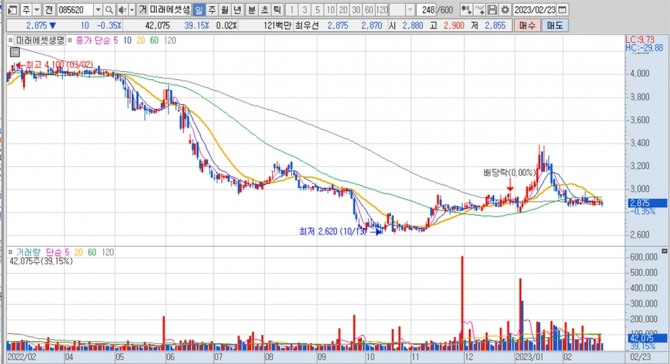Click the save chart floppy icon
Viewport: 670px width, 364px height.
(x=493, y=9)
